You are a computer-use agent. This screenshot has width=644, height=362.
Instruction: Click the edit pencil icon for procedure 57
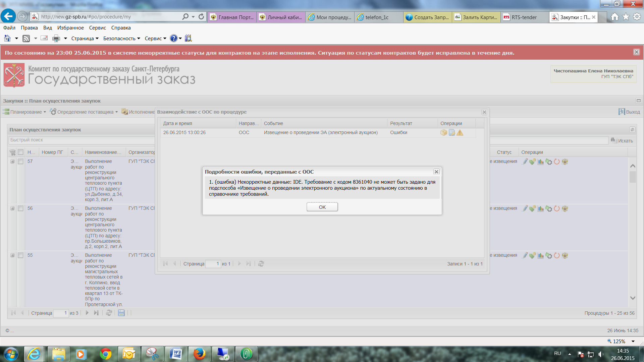pyautogui.click(x=525, y=162)
